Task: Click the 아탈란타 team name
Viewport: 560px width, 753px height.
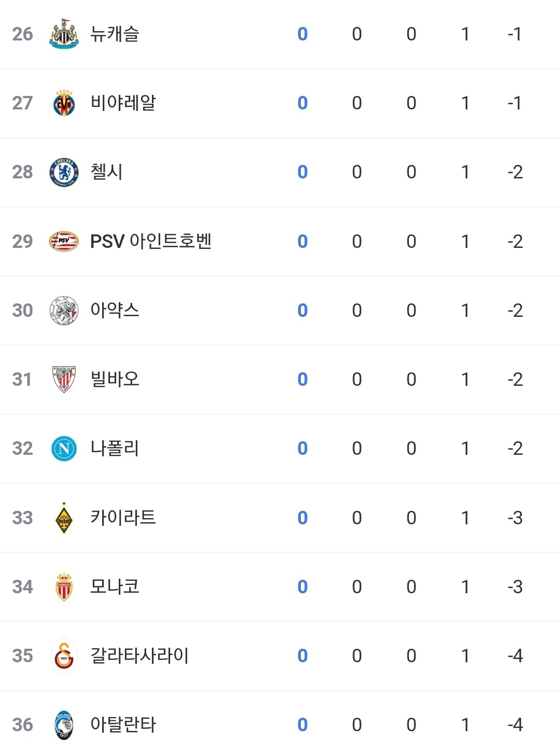Action: (x=123, y=725)
